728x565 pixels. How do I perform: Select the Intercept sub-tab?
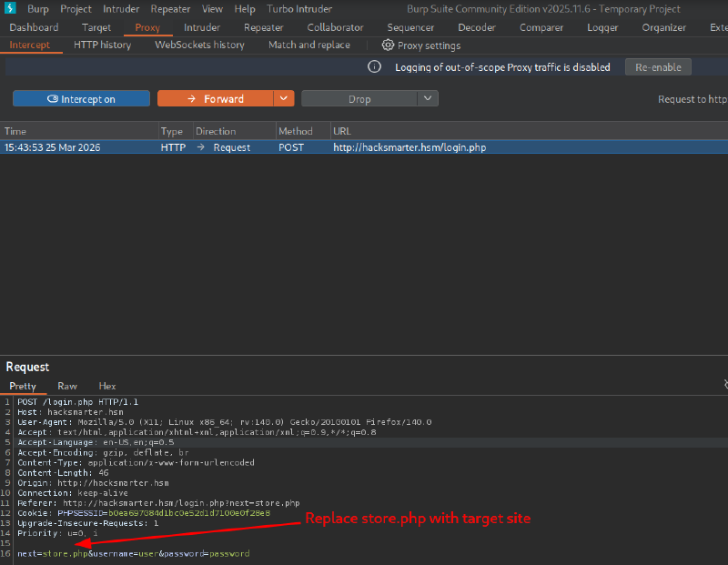click(x=30, y=45)
